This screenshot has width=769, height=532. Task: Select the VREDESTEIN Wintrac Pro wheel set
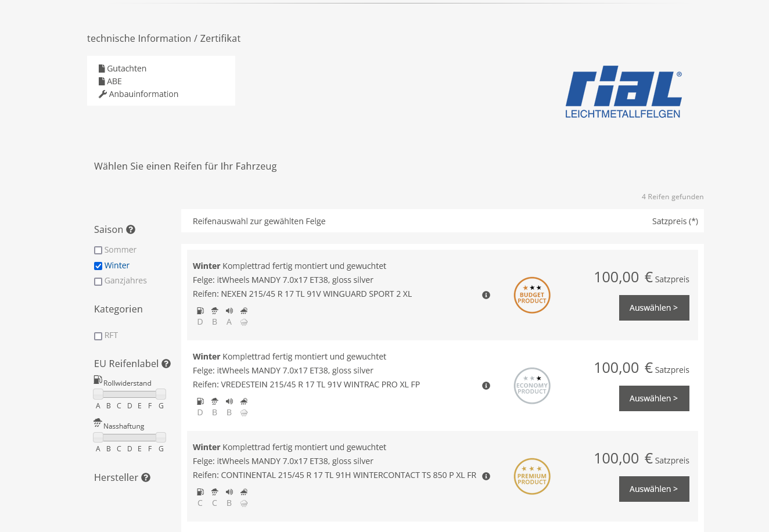pos(654,398)
